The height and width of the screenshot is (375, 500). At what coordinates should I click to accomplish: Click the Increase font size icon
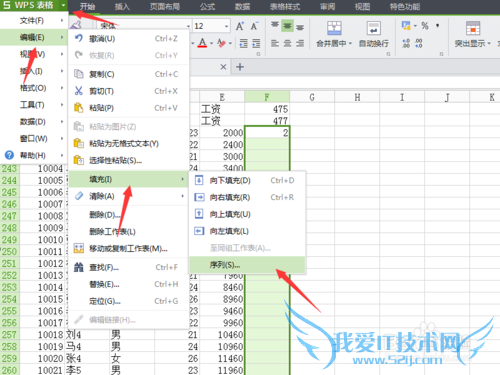point(240,26)
